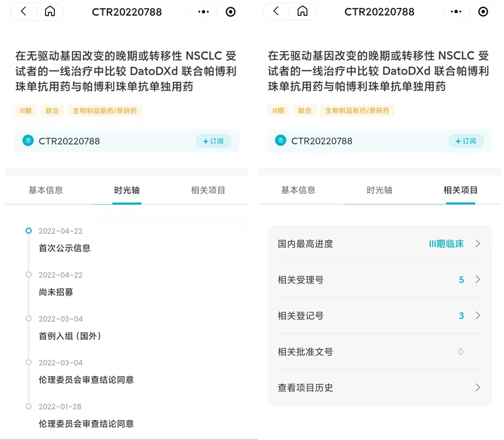Image resolution: width=504 pixels, height=440 pixels.
Task: Open the 时光轴 tab on the right screen
Action: (379, 191)
